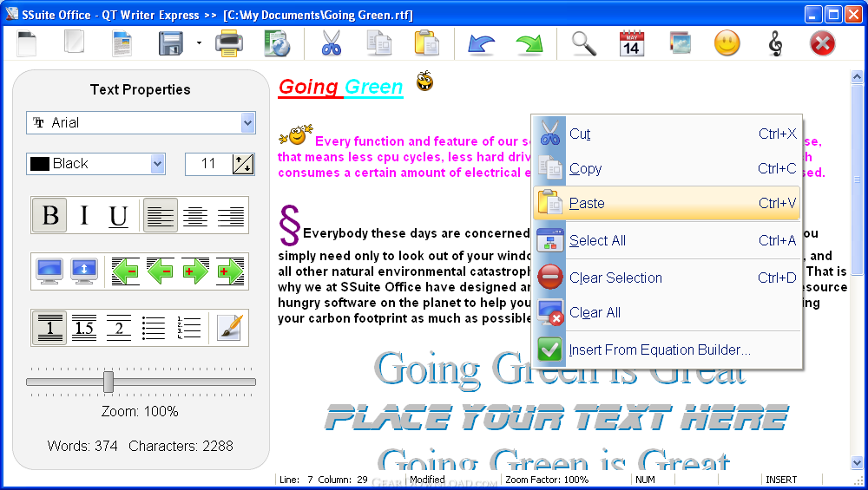Click the vertical scrollbar thumb
This screenshot has width=868, height=490.
[857, 180]
